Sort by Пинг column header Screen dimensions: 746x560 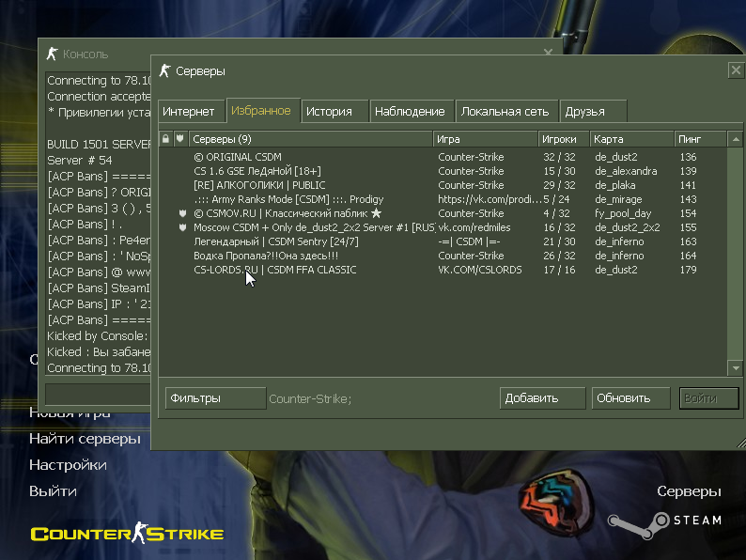click(700, 139)
